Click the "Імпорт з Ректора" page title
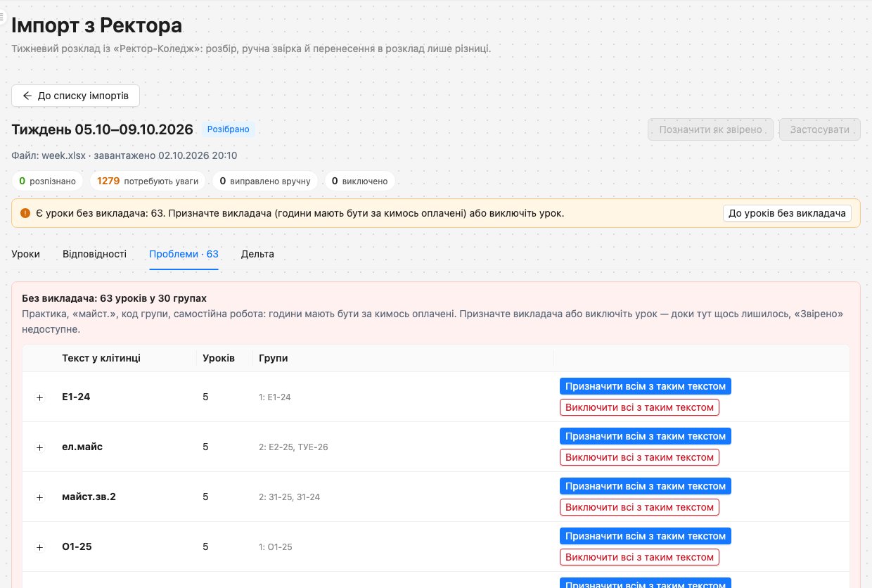872x588 pixels. [x=97, y=25]
